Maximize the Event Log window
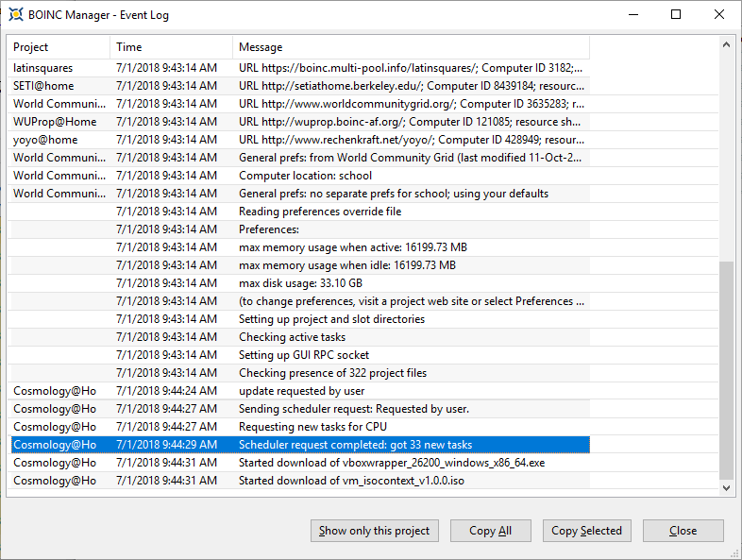Image resolution: width=742 pixels, height=560 pixels. [676, 15]
